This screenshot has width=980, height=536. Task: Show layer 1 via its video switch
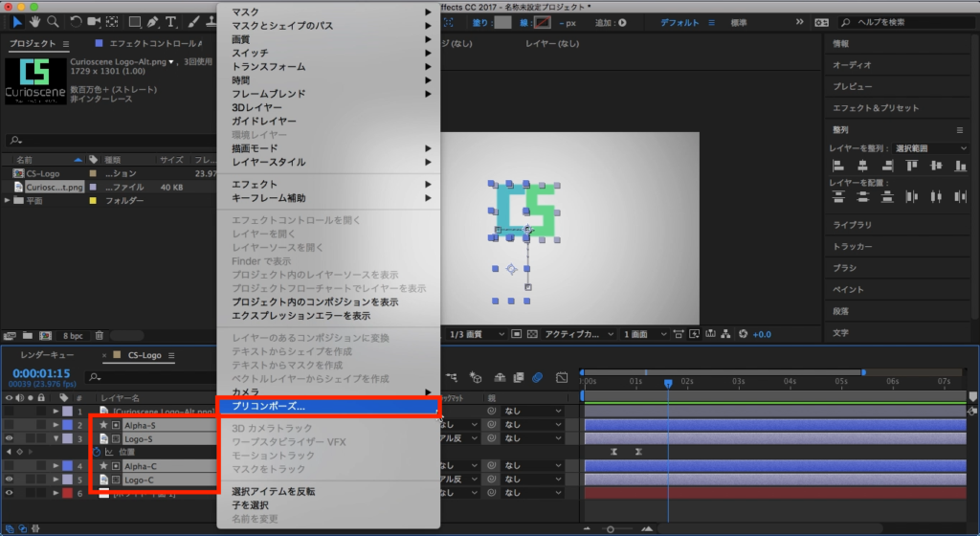click(x=9, y=412)
